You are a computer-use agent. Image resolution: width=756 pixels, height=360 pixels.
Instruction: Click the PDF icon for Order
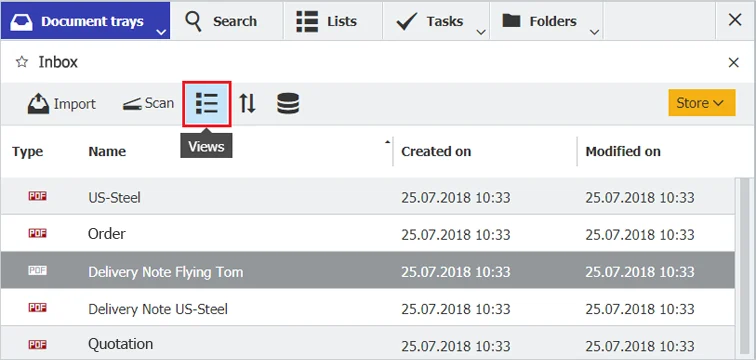point(38,233)
